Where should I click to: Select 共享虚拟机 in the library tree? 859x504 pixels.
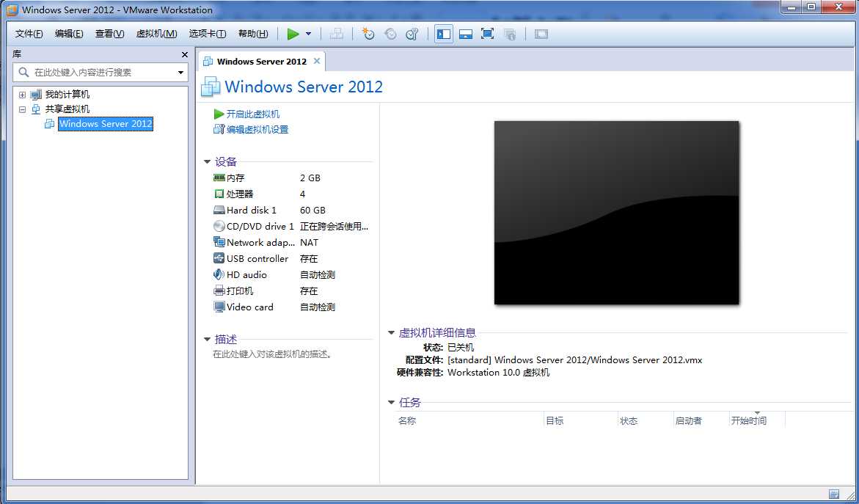[67, 109]
